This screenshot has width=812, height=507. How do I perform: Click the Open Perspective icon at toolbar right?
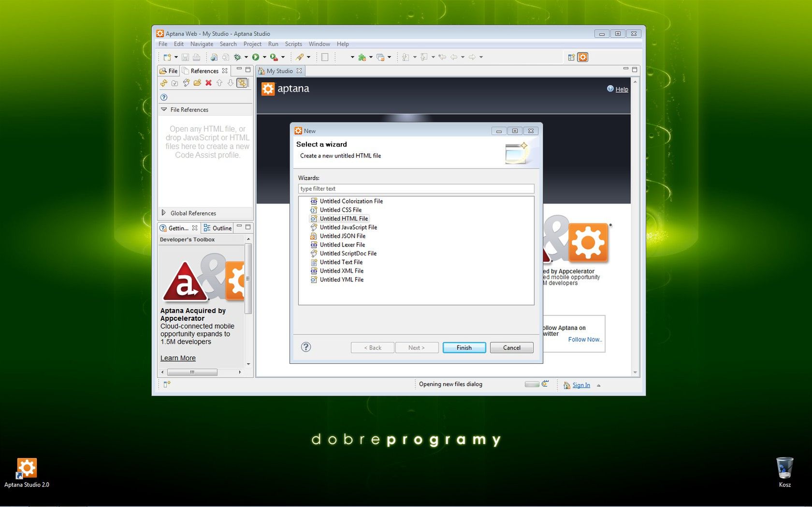571,57
